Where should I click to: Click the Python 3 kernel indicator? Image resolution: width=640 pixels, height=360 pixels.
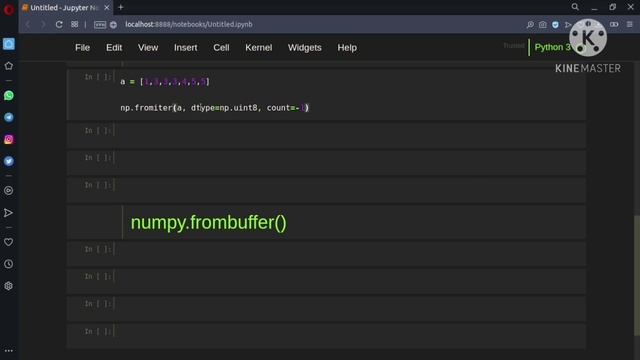[552, 47]
